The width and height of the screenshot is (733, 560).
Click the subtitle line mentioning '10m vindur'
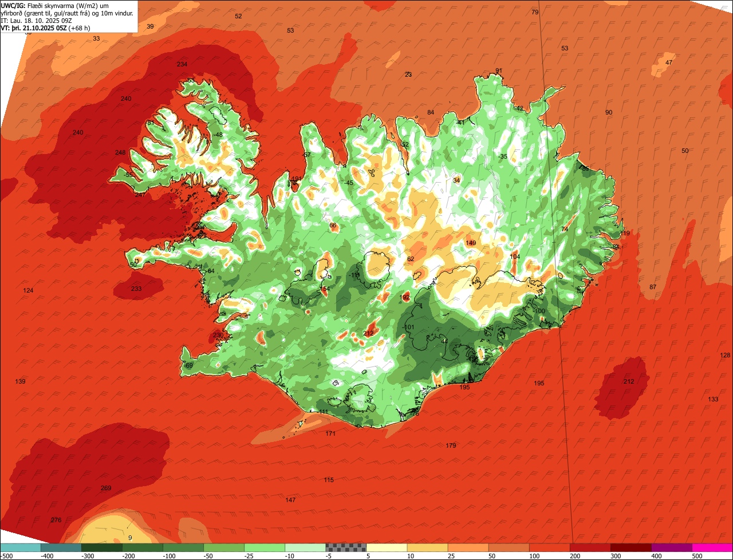[x=68, y=13]
